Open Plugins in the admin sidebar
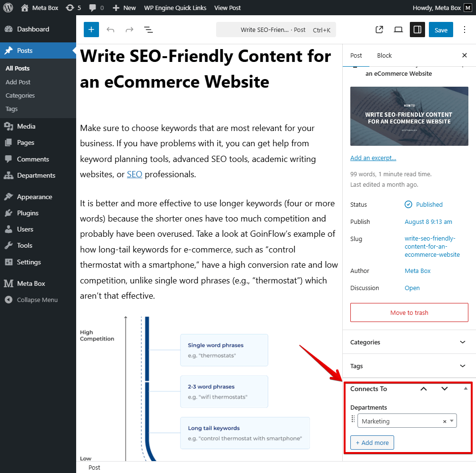This screenshot has width=476, height=473. (28, 213)
